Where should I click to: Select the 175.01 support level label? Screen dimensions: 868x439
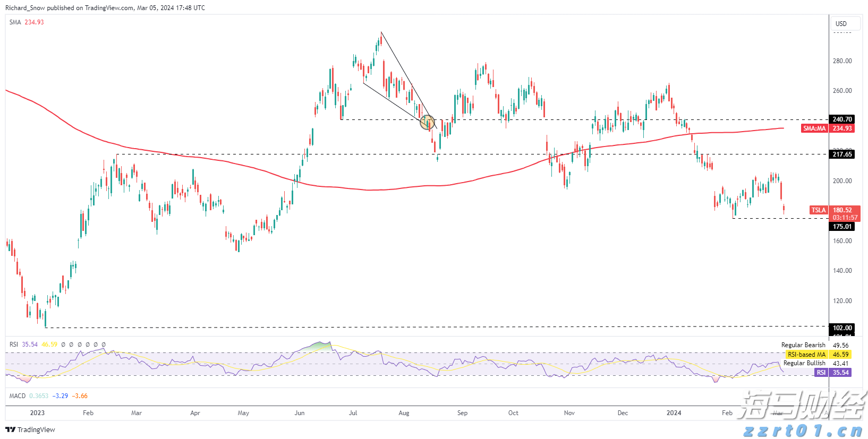(x=842, y=227)
